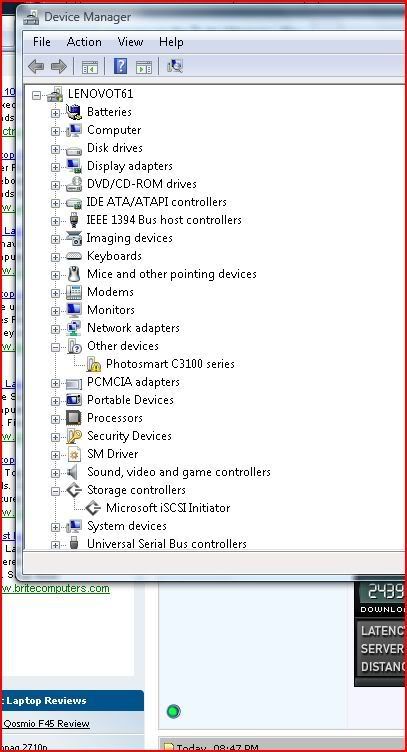Click the PCMCIA adapters icon
This screenshot has height=752, width=407.
74,383
